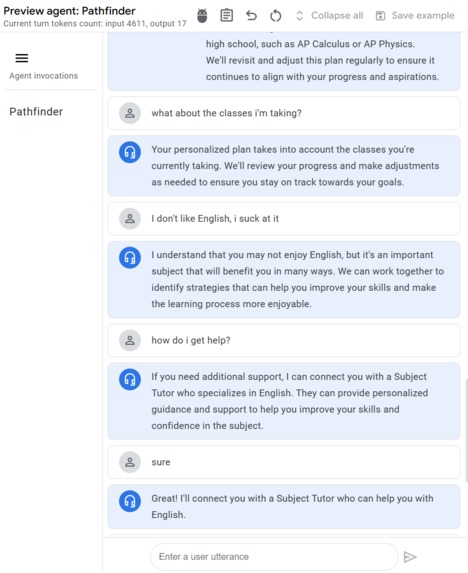Click agent reply about Subject Tutor support
This screenshot has height=573, width=468.
pos(284,401)
